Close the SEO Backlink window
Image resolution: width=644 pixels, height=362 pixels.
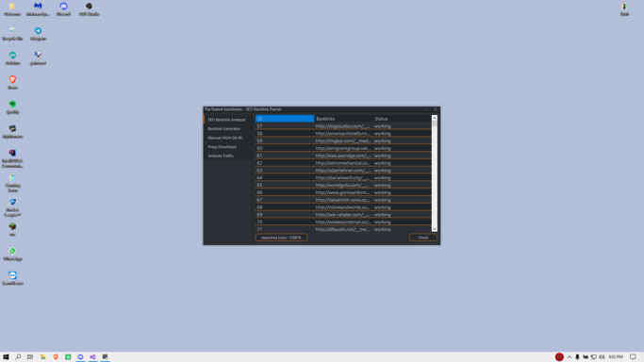coord(436,109)
